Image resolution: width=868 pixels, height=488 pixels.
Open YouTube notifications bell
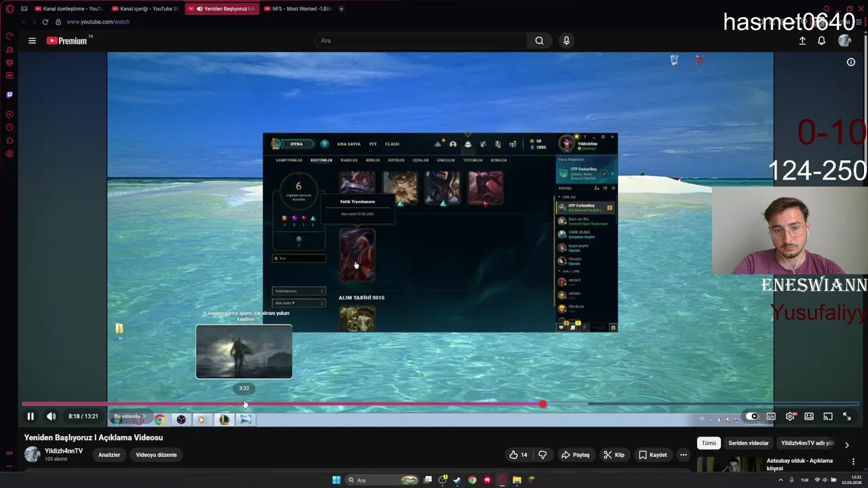tap(821, 41)
